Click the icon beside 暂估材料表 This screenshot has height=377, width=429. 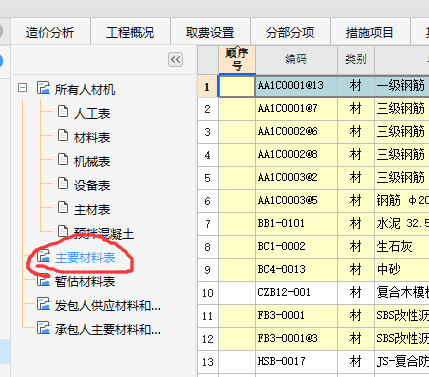point(43,280)
